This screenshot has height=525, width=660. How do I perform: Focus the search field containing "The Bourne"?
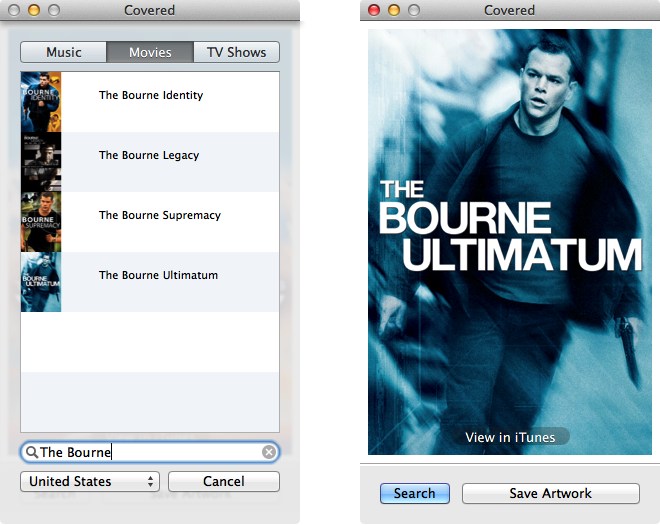tap(150, 452)
